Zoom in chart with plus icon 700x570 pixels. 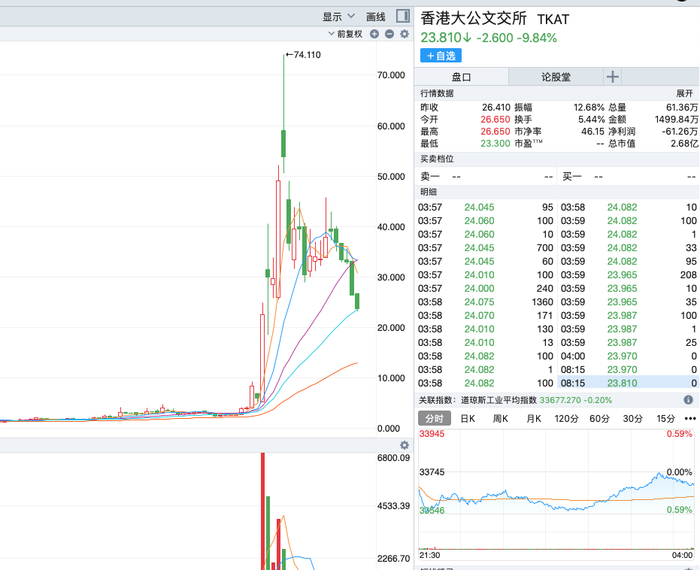tap(374, 34)
